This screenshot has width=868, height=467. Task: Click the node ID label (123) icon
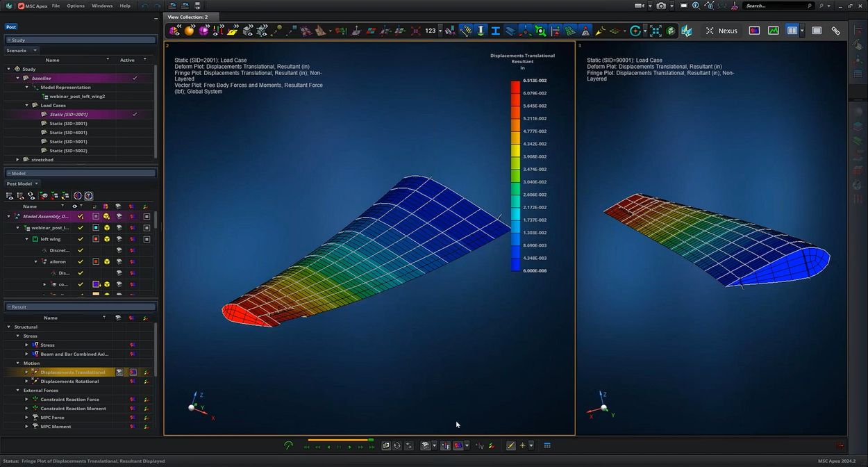[431, 31]
